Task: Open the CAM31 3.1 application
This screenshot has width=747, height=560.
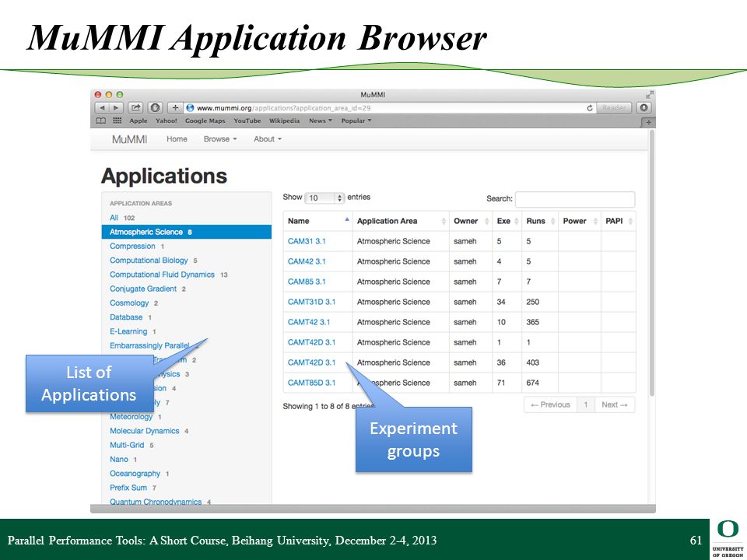Action: click(x=307, y=241)
